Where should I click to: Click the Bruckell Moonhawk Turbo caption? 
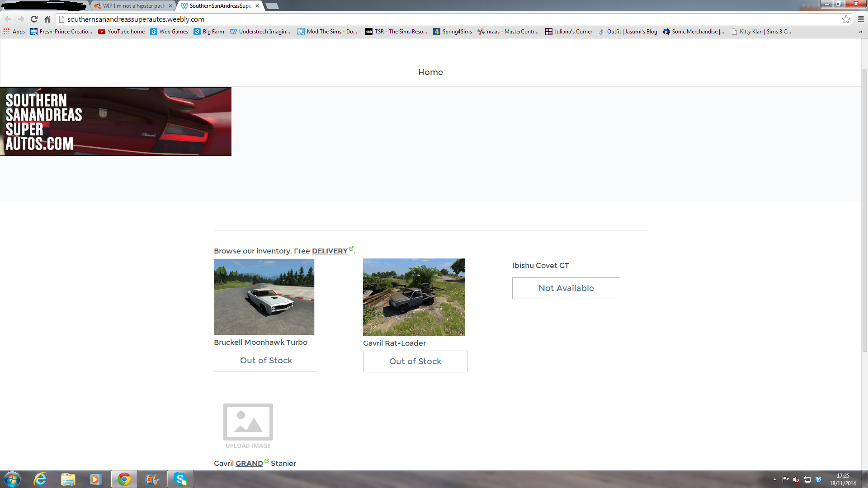(x=260, y=343)
